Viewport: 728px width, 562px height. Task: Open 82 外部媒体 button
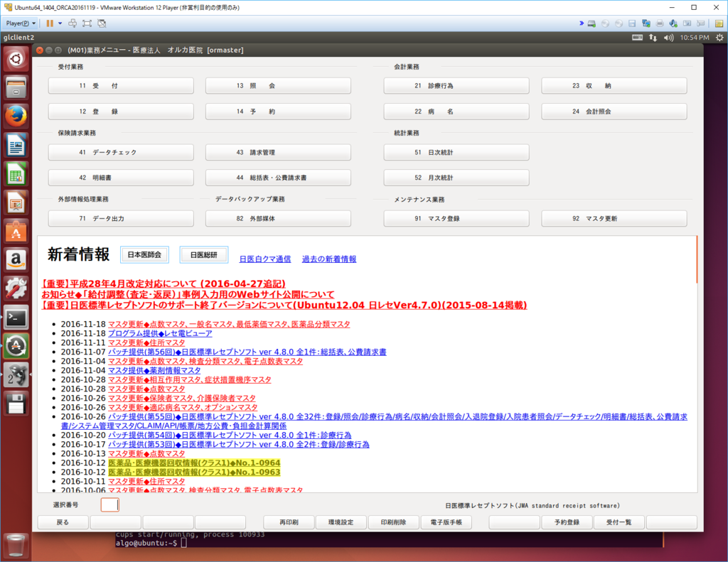[278, 219]
